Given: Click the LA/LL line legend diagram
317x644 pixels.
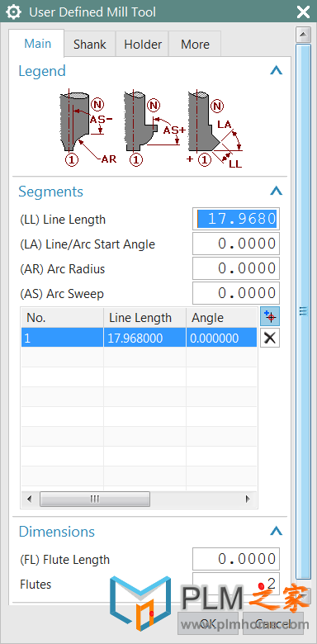Looking at the screenshot, I should [x=215, y=128].
